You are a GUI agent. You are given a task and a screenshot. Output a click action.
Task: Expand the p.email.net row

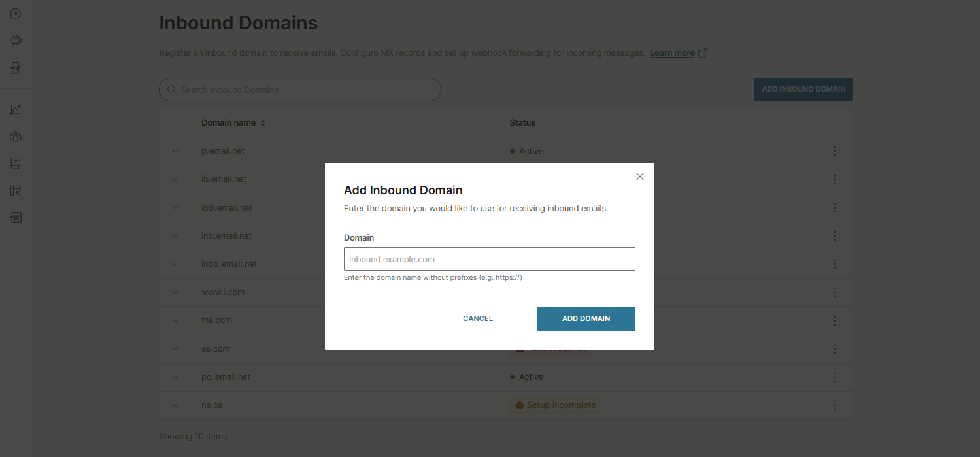tap(175, 151)
